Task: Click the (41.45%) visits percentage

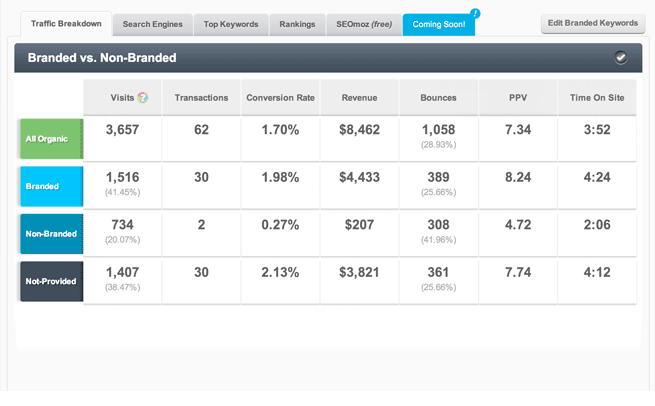Action: 122,192
